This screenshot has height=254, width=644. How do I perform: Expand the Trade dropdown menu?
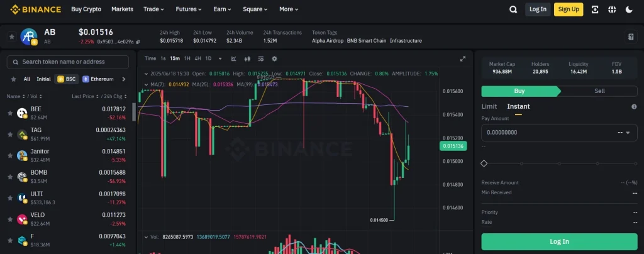coord(153,9)
